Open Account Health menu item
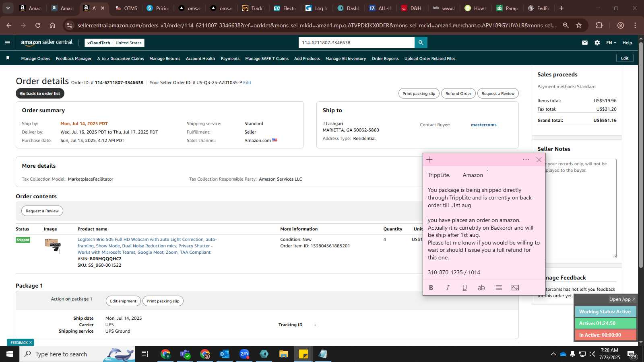The width and height of the screenshot is (644, 362). pos(200,58)
